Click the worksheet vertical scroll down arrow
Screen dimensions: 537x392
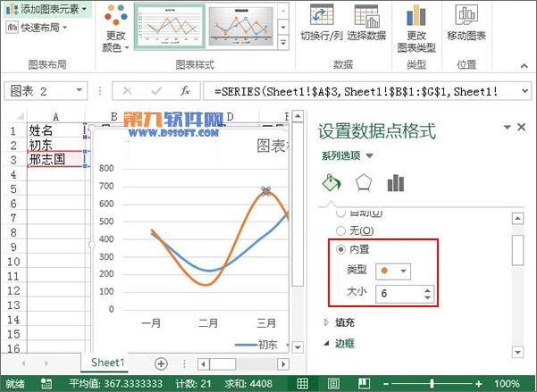pos(298,347)
